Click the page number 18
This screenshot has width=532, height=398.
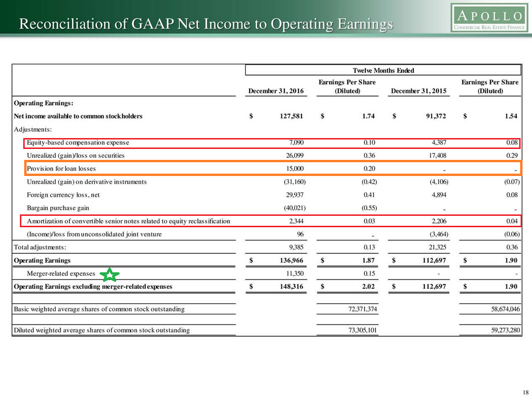click(x=525, y=392)
